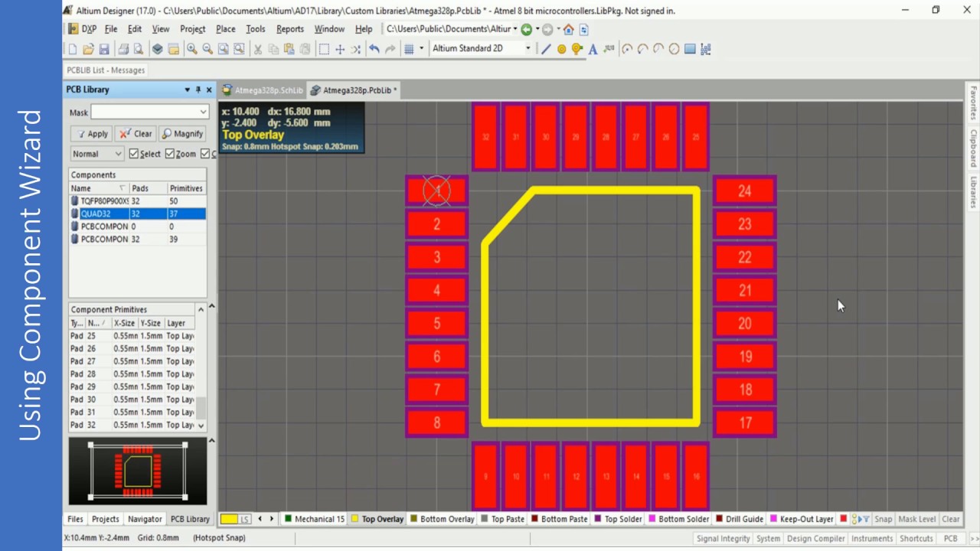Open the Tools menu
Viewport: 980px width, 551px height.
pyautogui.click(x=256, y=29)
